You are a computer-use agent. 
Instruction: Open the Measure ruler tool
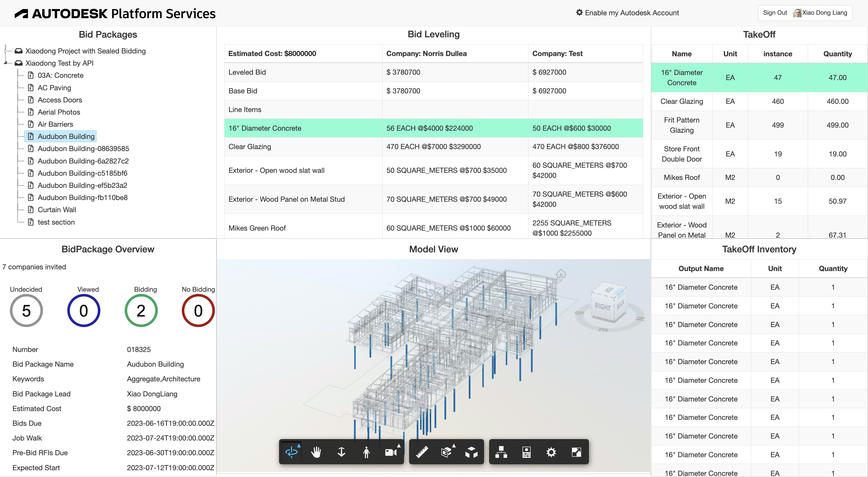click(x=422, y=452)
